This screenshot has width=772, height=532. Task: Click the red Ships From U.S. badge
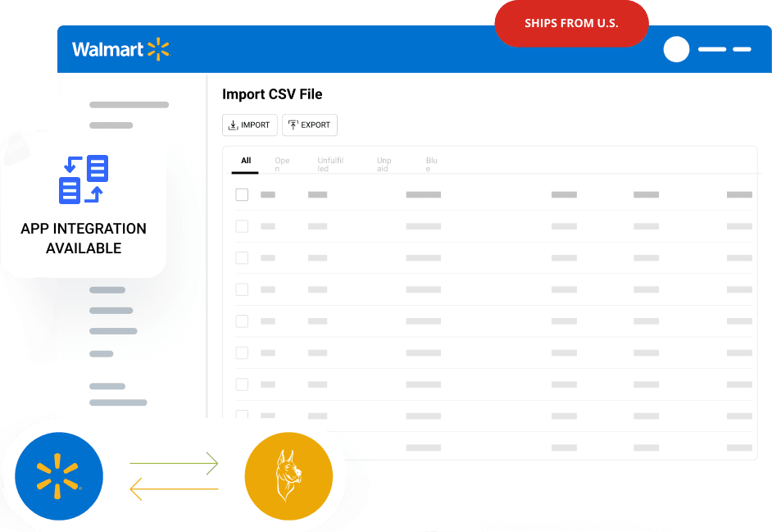pyautogui.click(x=571, y=24)
